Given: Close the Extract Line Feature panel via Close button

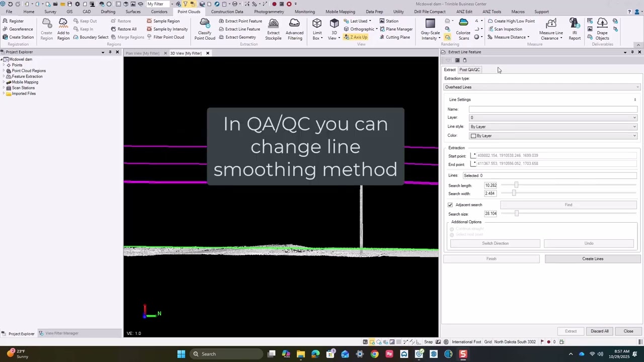Looking at the screenshot, I should click(628, 331).
